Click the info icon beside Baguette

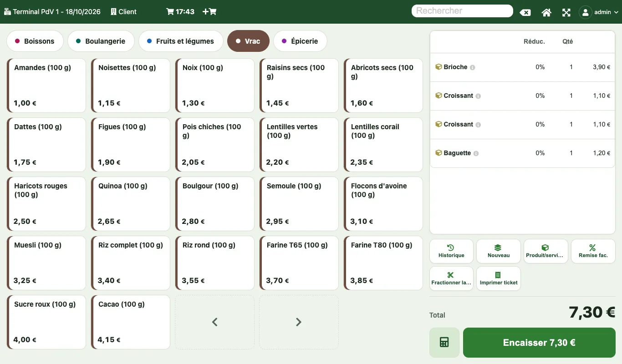pos(476,153)
